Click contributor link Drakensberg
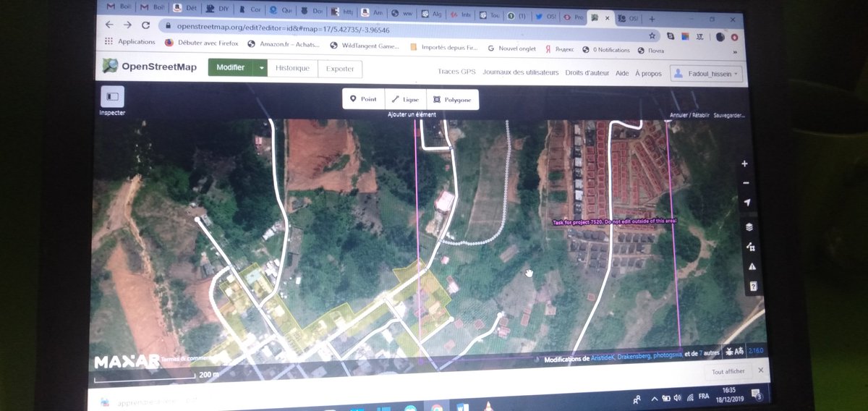Screen dimensions: 868x411 pyautogui.click(x=634, y=356)
